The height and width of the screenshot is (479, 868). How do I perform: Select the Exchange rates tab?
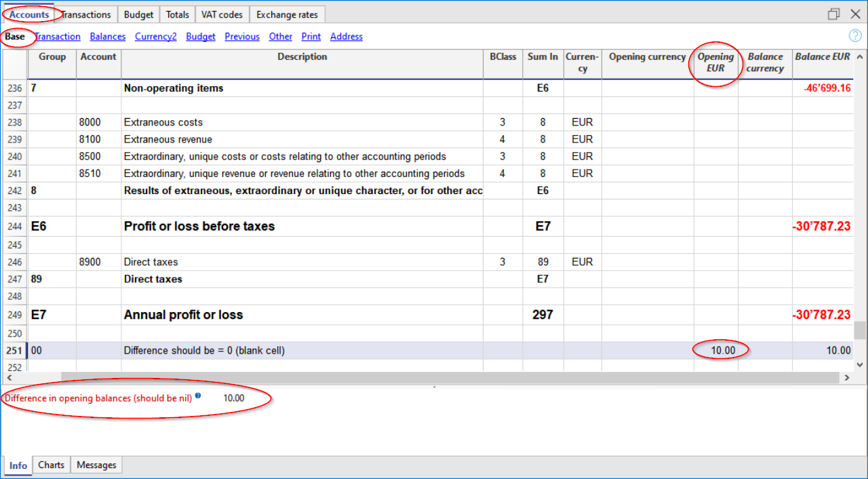287,14
